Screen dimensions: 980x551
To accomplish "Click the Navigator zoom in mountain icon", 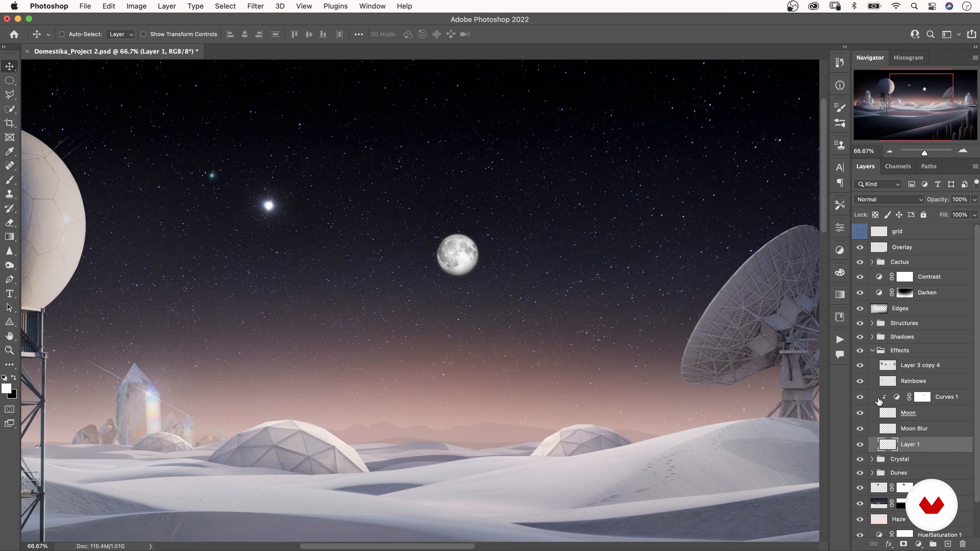I will tap(963, 151).
